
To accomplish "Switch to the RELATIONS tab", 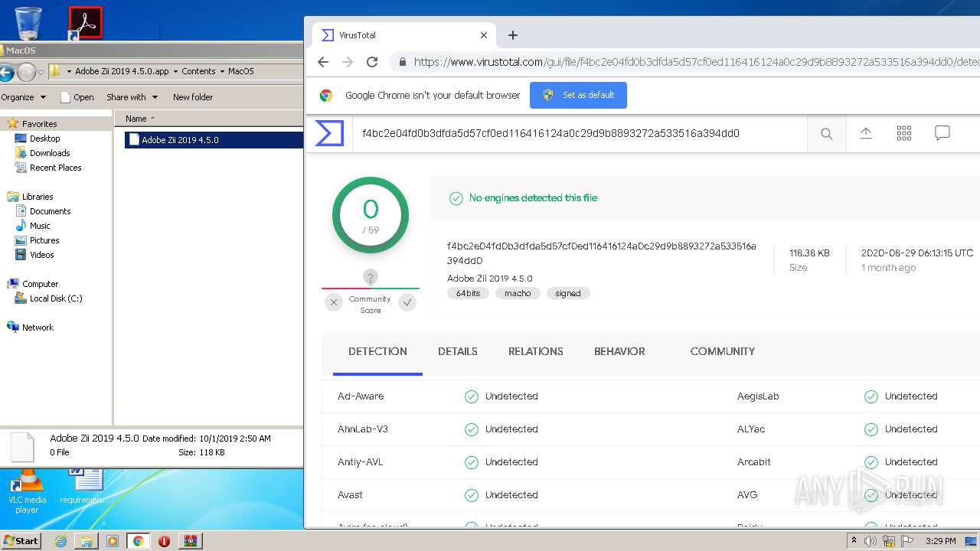I will pyautogui.click(x=536, y=352).
